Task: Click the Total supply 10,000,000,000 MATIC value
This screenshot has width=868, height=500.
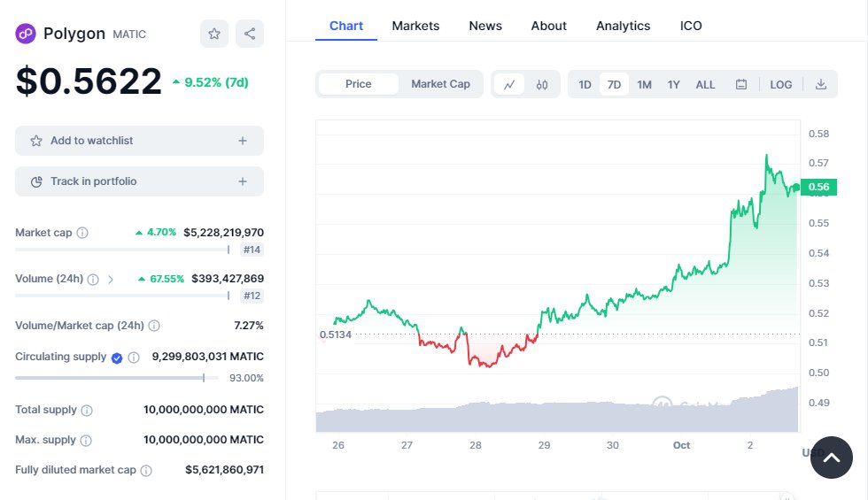Action: click(x=204, y=410)
